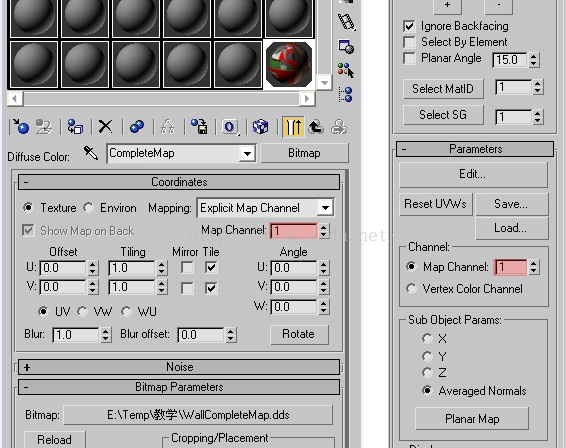Click the Blur offset input field

(x=201, y=335)
